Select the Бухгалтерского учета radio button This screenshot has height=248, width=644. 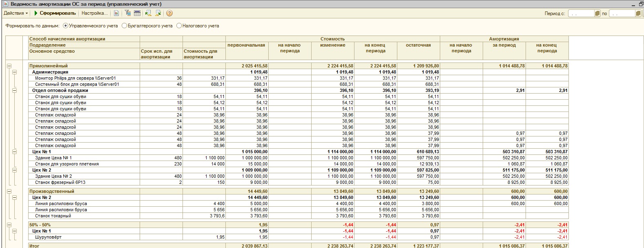coord(124,26)
